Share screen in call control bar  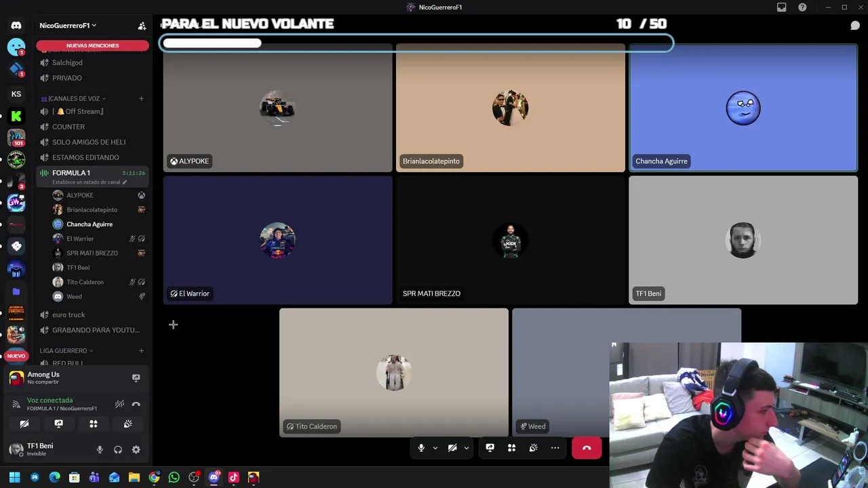point(490,447)
